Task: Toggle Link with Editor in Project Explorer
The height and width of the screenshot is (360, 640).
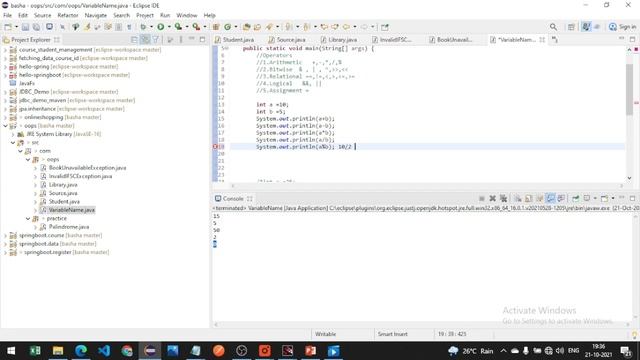Action: [x=145, y=40]
